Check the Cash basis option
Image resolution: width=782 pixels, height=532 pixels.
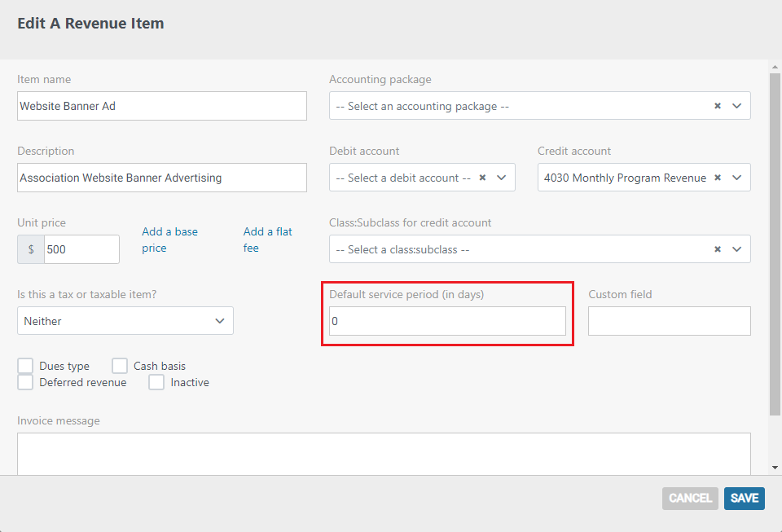(120, 366)
